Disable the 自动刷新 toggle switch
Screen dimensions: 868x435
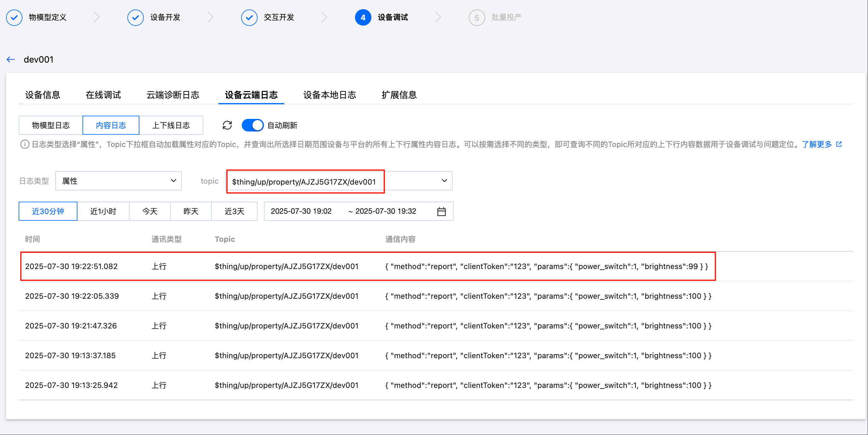pyautogui.click(x=253, y=125)
